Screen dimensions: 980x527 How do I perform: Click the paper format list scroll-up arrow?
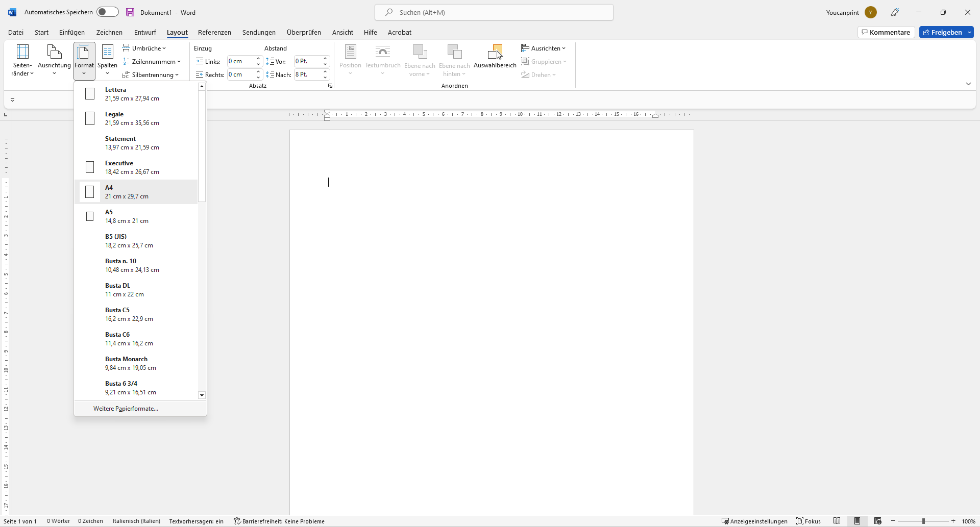click(202, 86)
